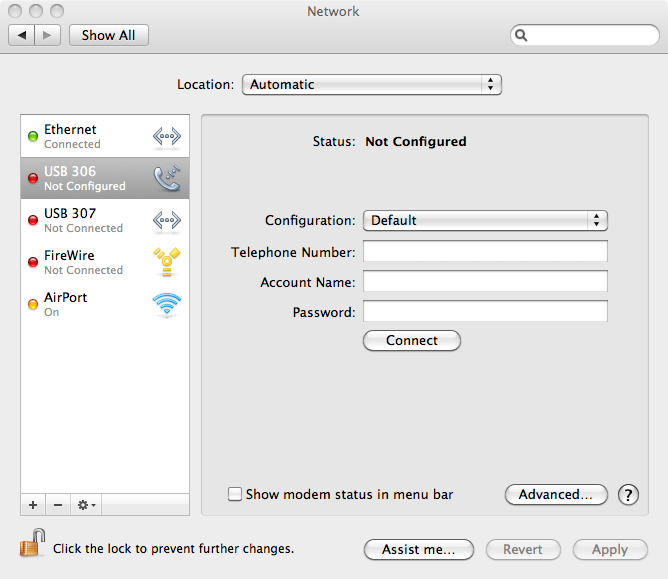Open the Location dropdown

(371, 85)
